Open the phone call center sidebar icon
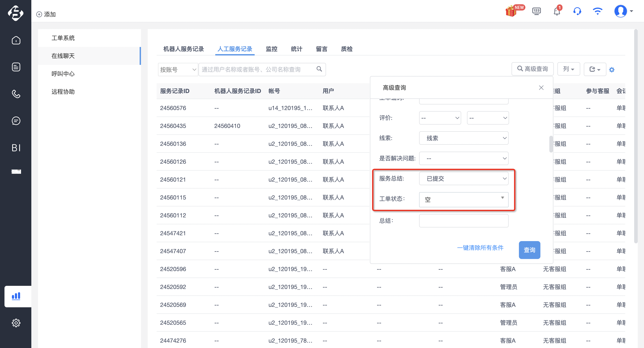The image size is (644, 348). (x=16, y=94)
